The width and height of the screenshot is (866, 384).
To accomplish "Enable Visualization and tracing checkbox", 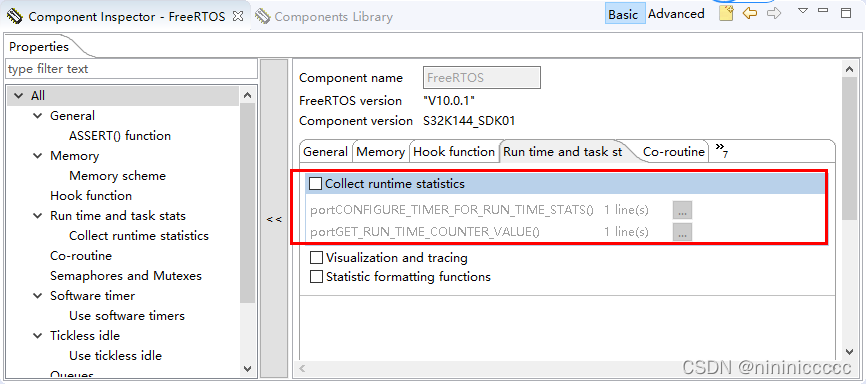I will pyautogui.click(x=316, y=257).
